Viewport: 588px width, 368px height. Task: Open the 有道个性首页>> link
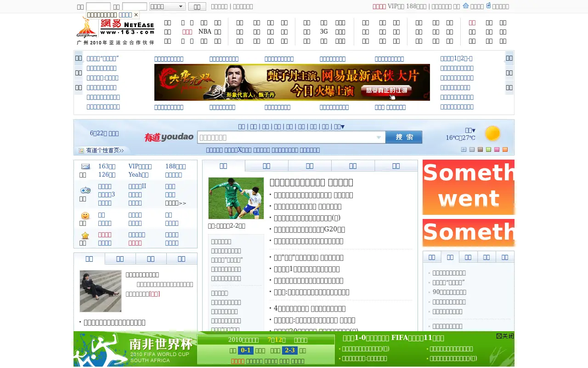tap(105, 150)
